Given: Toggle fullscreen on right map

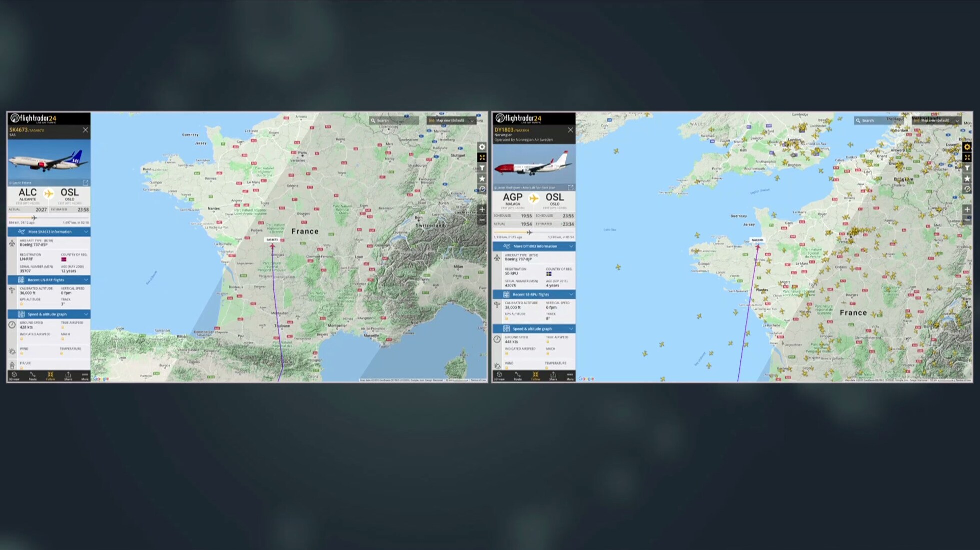Looking at the screenshot, I should coord(967,157).
